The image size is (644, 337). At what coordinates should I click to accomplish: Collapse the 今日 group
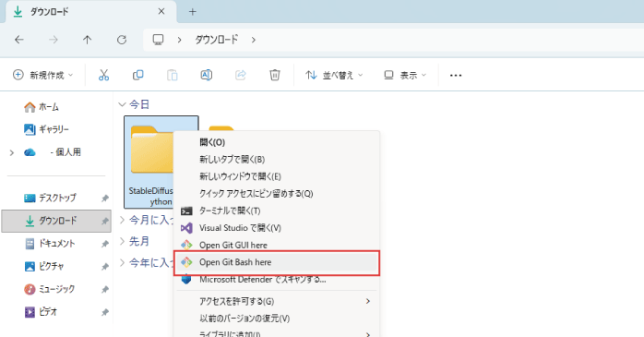point(122,104)
